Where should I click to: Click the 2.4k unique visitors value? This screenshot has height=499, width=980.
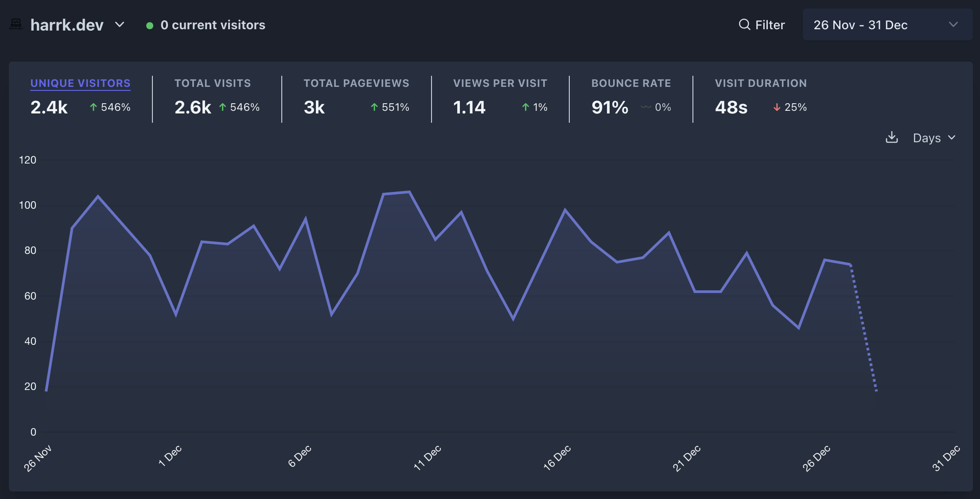click(x=49, y=107)
